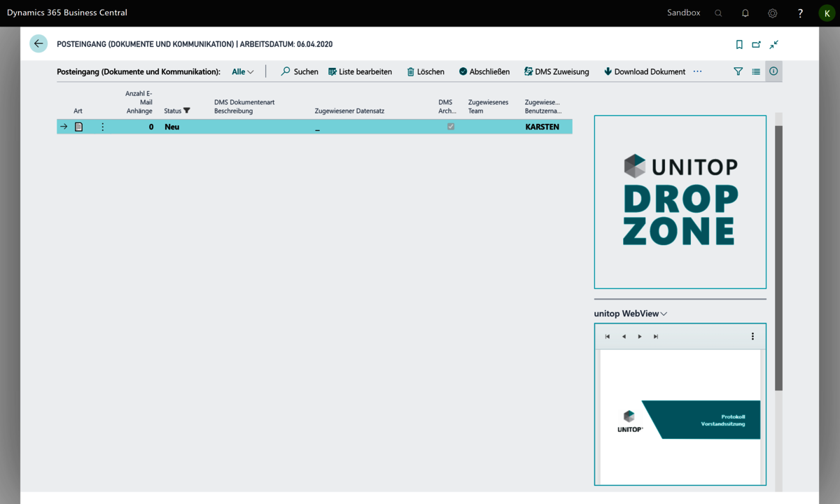Switch list layout view icon
This screenshot has height=504, width=840.
point(756,71)
